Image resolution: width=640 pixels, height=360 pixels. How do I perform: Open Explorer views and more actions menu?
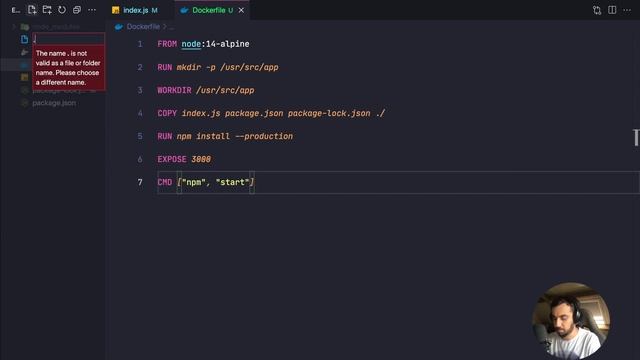click(92, 10)
